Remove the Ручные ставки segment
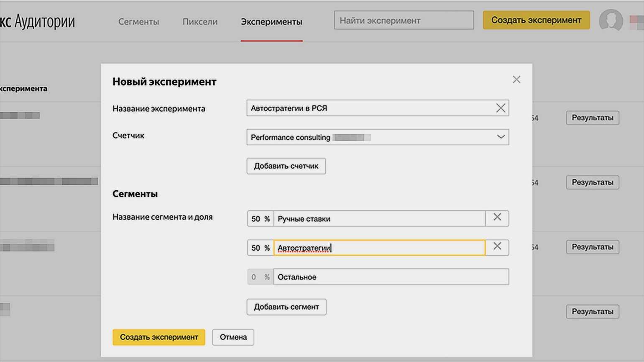This screenshot has height=362, width=644. click(497, 217)
